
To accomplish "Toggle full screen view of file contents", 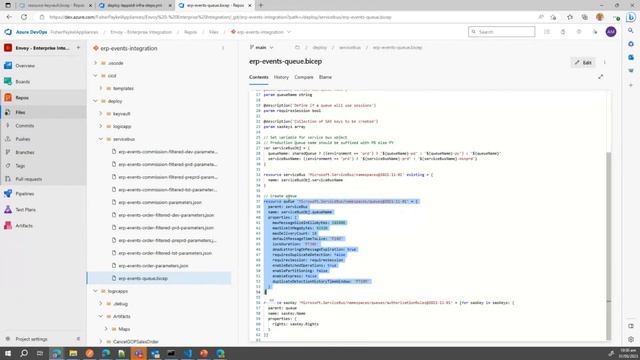I will point(600,77).
